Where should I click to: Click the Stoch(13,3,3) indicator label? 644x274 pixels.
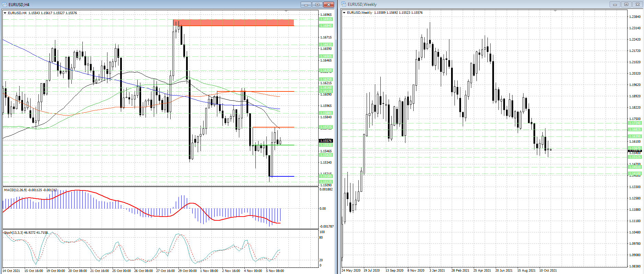(14, 233)
